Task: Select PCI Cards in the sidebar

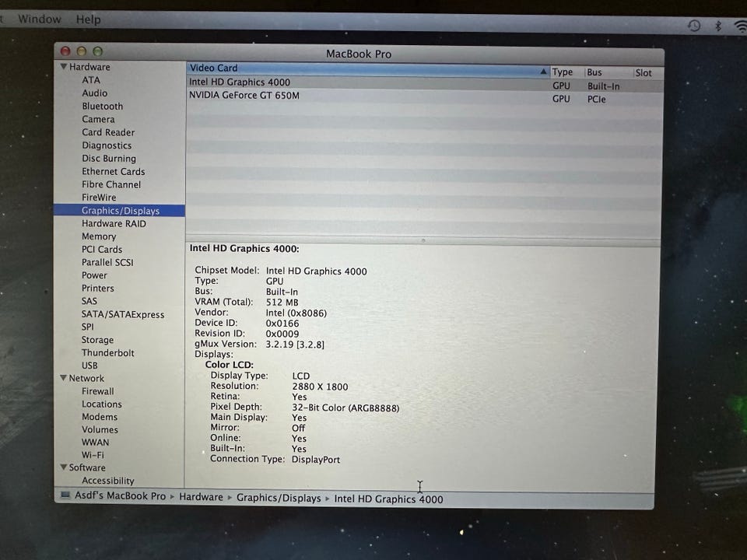Action: [x=101, y=249]
